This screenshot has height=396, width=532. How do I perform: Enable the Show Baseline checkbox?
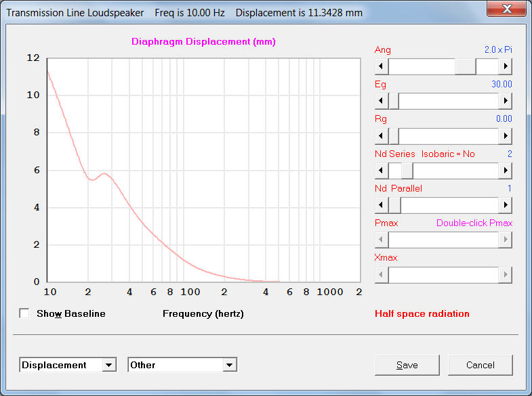pyautogui.click(x=24, y=313)
